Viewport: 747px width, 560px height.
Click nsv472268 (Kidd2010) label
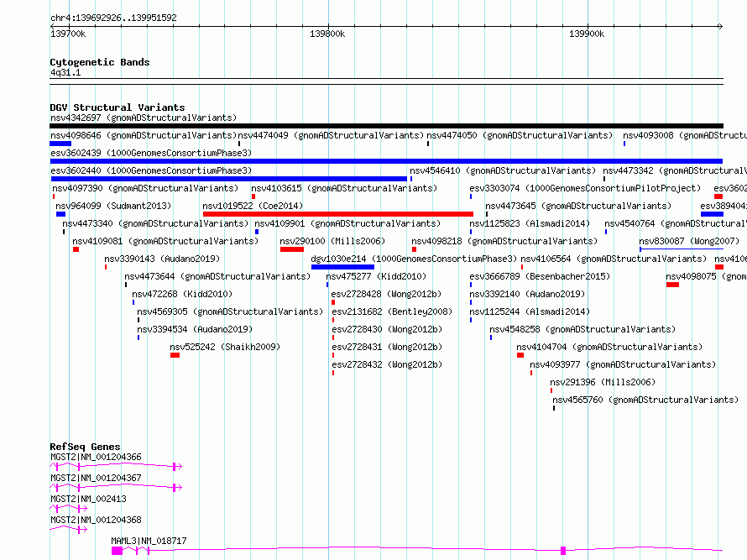click(x=182, y=294)
